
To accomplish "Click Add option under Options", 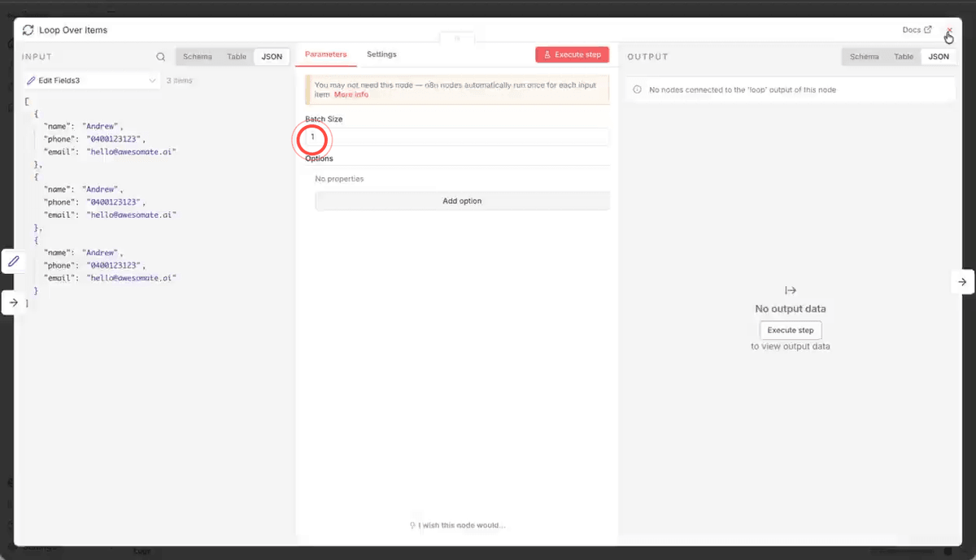I will pos(462,200).
